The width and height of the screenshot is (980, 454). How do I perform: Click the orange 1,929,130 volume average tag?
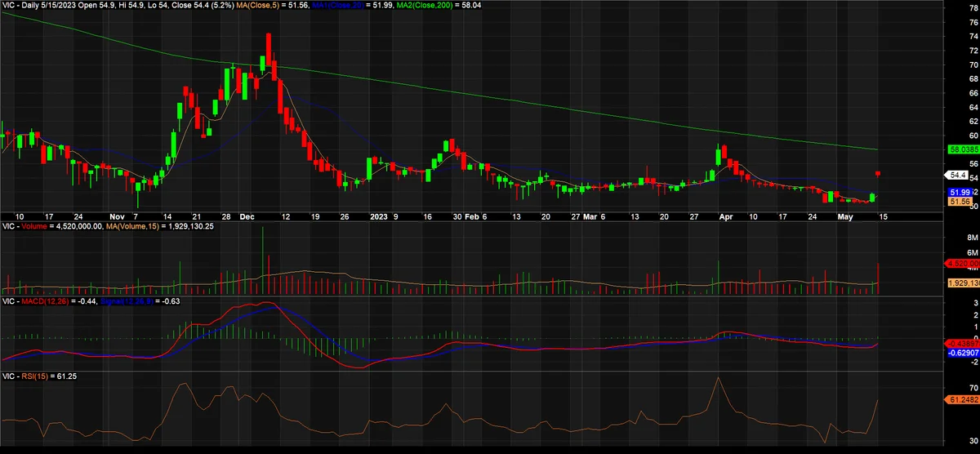click(x=962, y=283)
